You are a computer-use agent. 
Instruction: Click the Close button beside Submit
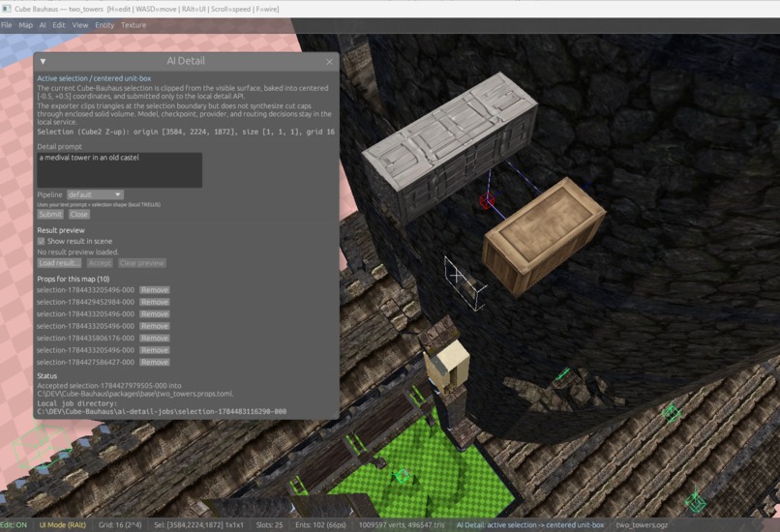coord(79,215)
